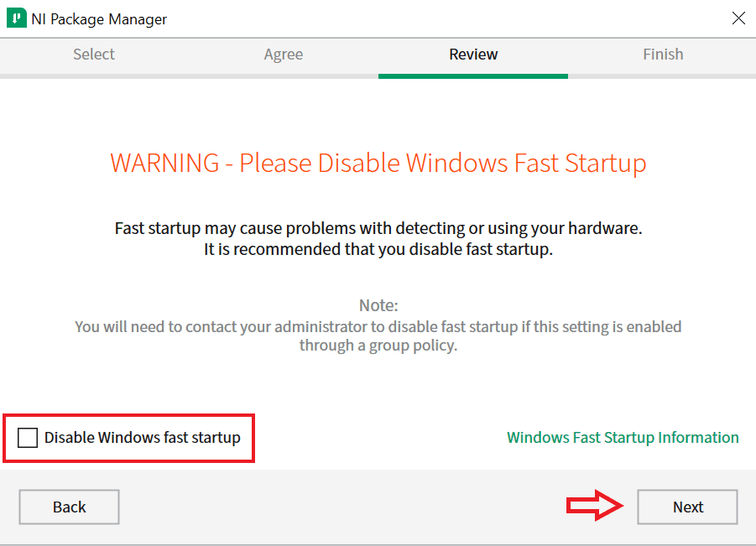Switch to the Select step tab
The width and height of the screenshot is (756, 546).
point(94,55)
